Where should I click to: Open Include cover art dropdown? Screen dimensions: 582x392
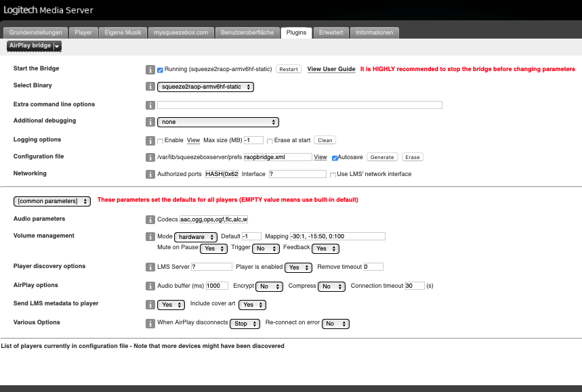(x=253, y=305)
